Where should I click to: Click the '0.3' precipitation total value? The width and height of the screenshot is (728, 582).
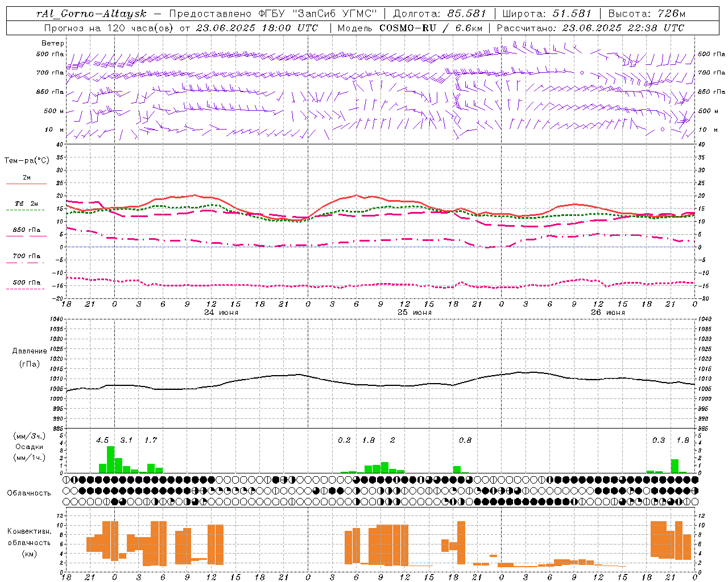click(659, 440)
